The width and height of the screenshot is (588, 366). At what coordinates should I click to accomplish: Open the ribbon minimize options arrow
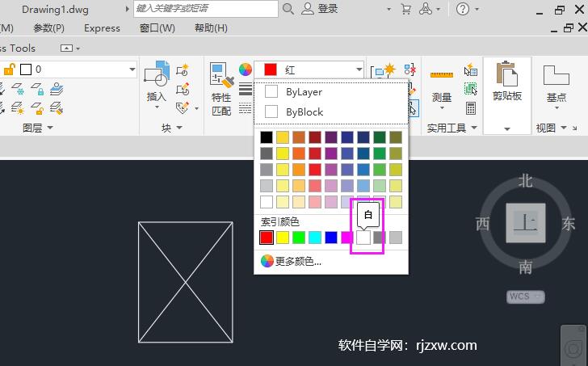click(x=78, y=48)
